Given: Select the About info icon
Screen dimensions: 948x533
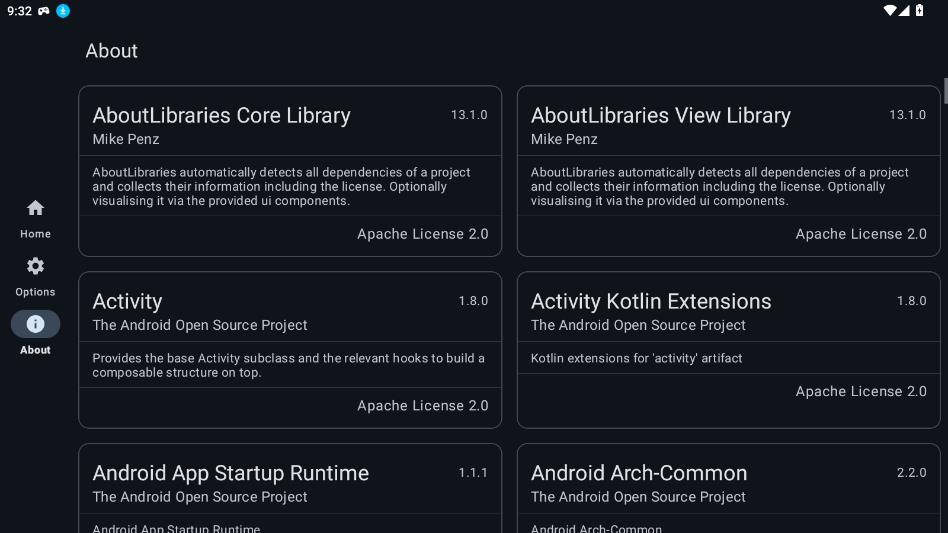Looking at the screenshot, I should [35, 324].
